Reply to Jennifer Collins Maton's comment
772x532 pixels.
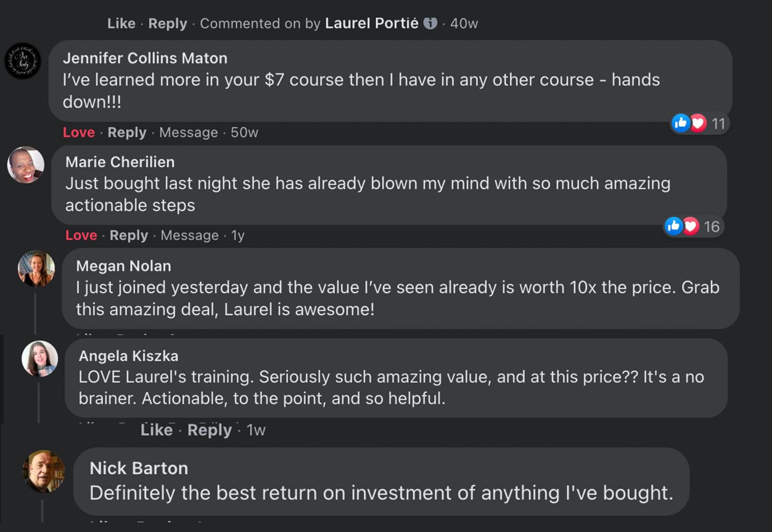pyautogui.click(x=127, y=132)
